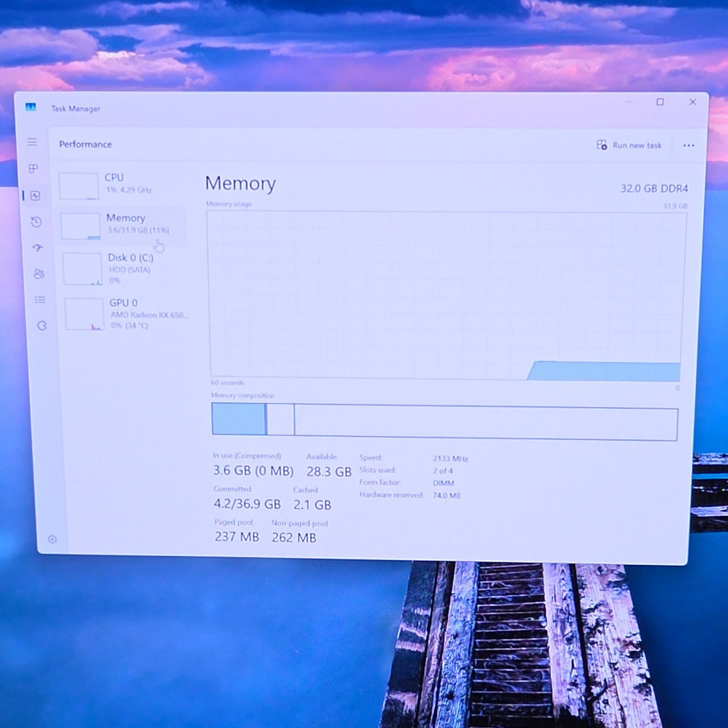Viewport: 728px width, 728px height.
Task: Click the "Performance" page title
Action: tap(86, 144)
